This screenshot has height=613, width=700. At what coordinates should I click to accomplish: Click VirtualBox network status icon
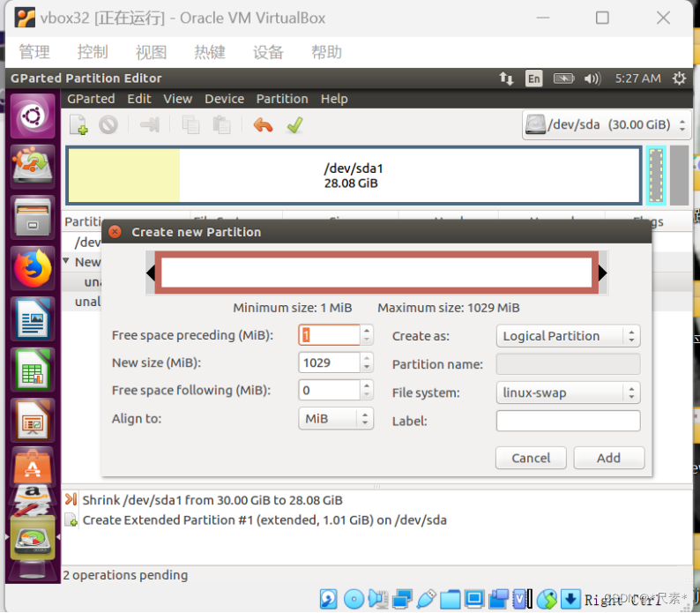coord(402,599)
